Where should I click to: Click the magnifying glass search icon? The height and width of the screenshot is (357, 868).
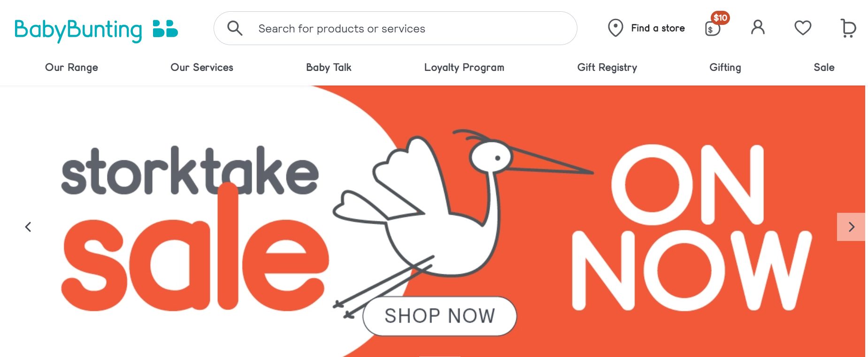235,28
